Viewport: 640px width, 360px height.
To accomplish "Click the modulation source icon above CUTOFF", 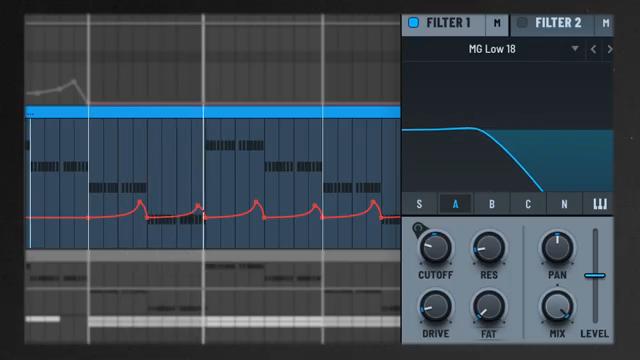I will click(x=418, y=229).
